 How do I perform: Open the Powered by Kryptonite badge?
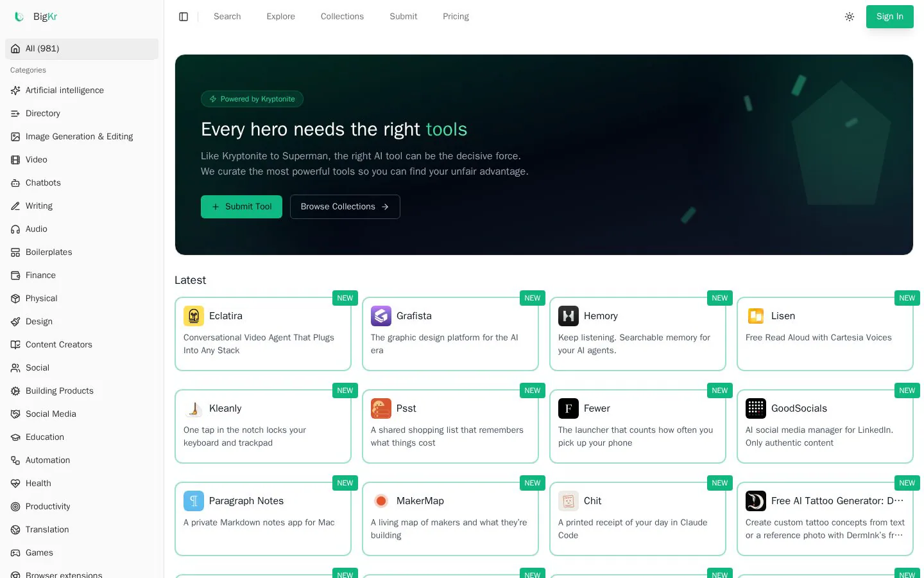tap(252, 99)
